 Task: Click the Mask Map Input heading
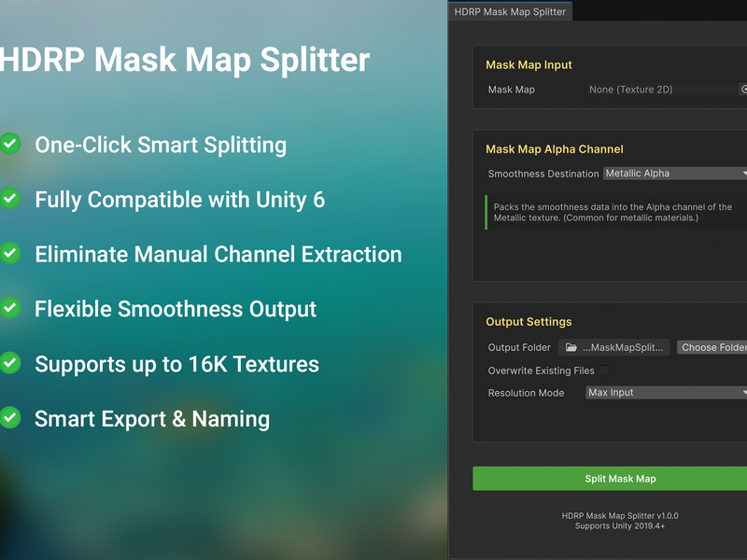tap(529, 64)
